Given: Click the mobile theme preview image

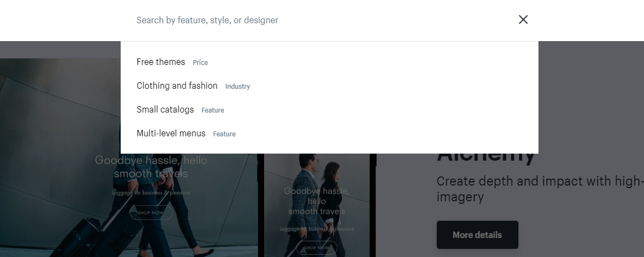Looking at the screenshot, I should pyautogui.click(x=317, y=216).
